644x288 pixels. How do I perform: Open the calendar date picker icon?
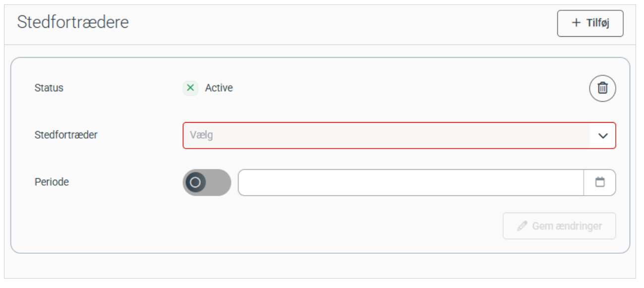[600, 182]
